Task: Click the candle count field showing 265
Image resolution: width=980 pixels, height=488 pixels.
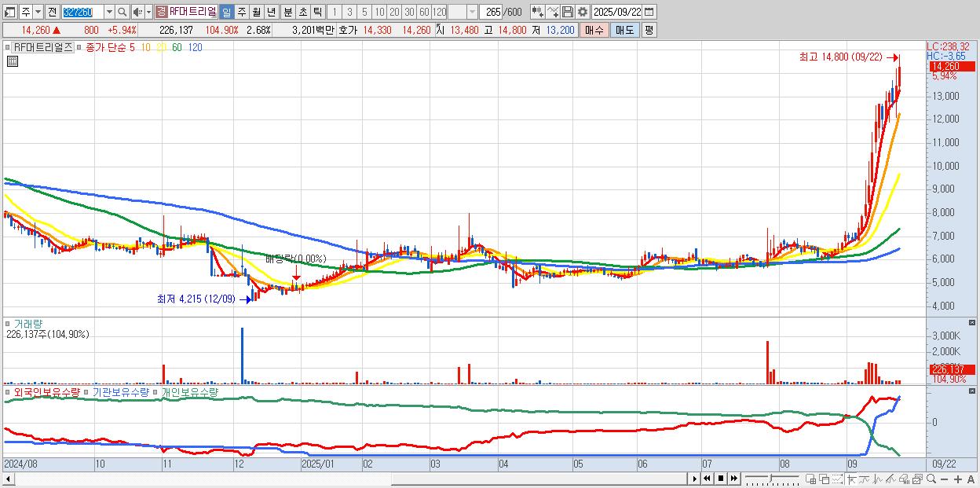Action: pyautogui.click(x=490, y=12)
